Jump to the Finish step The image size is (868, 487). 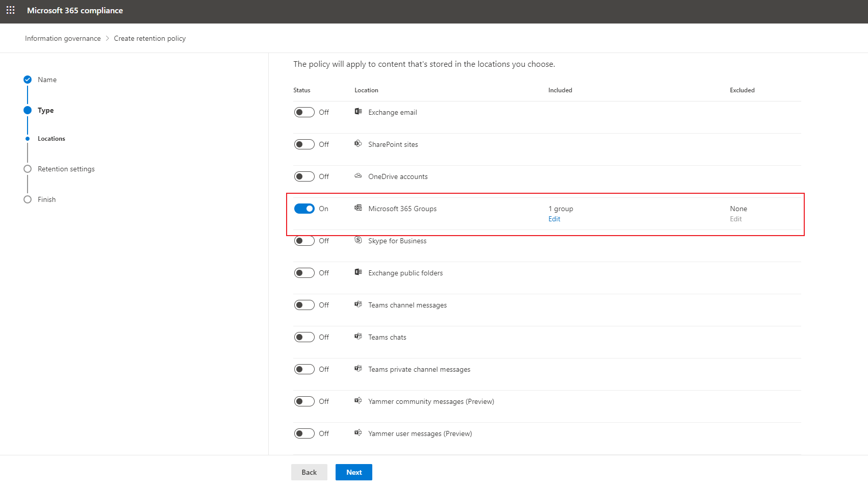pyautogui.click(x=46, y=199)
